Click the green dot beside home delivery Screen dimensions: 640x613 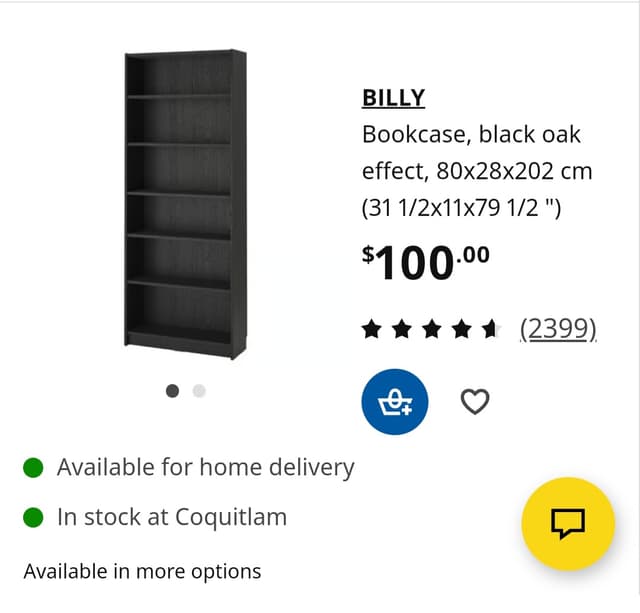(x=33, y=467)
